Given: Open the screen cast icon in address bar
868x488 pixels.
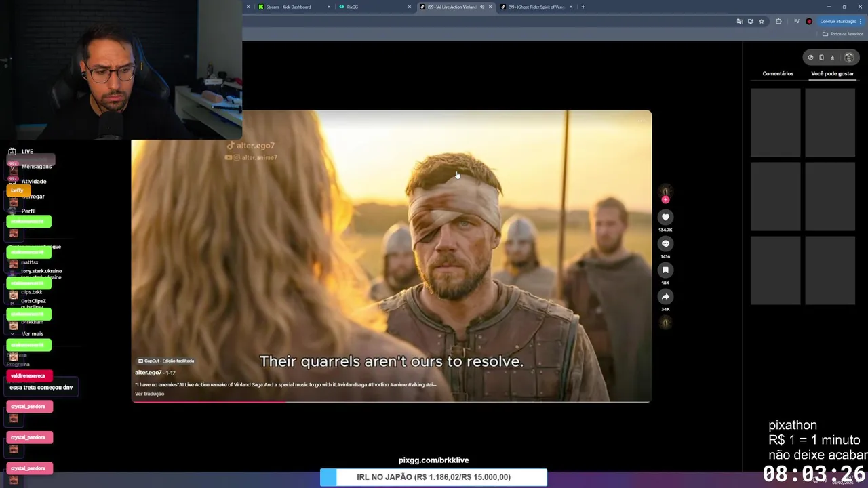Looking at the screenshot, I should pos(750,21).
